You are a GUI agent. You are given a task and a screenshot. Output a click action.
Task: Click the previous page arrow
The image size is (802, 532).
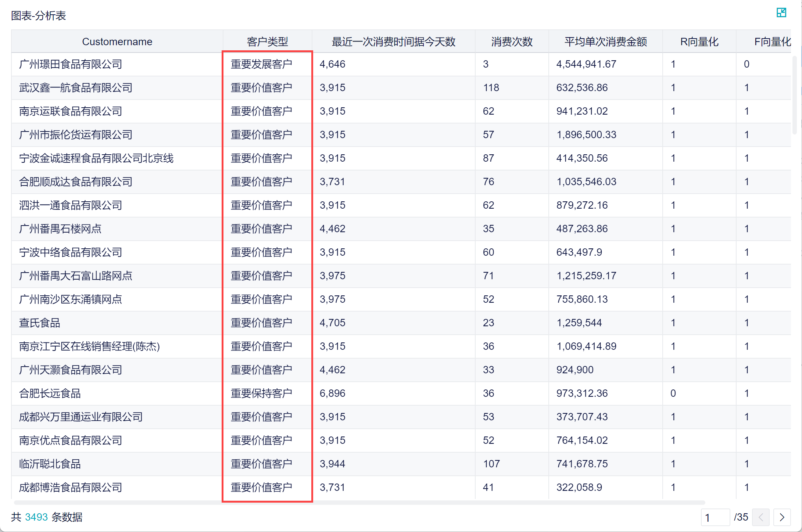(760, 517)
